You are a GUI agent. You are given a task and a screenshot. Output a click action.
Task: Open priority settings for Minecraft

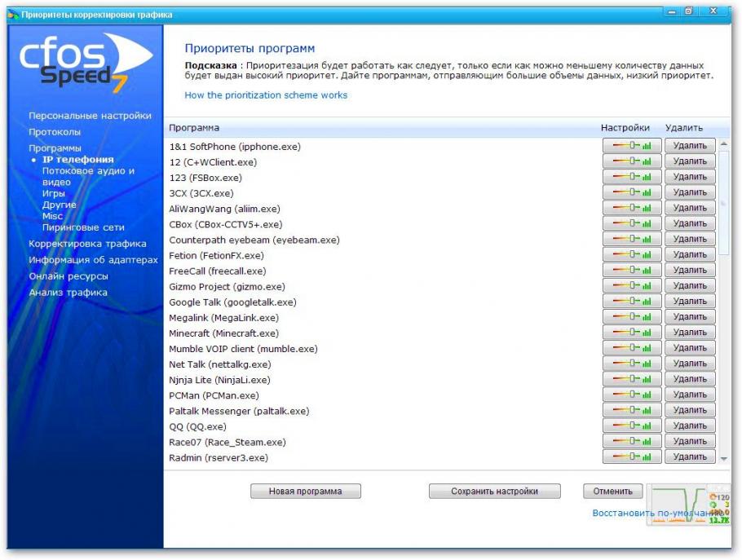pyautogui.click(x=632, y=333)
